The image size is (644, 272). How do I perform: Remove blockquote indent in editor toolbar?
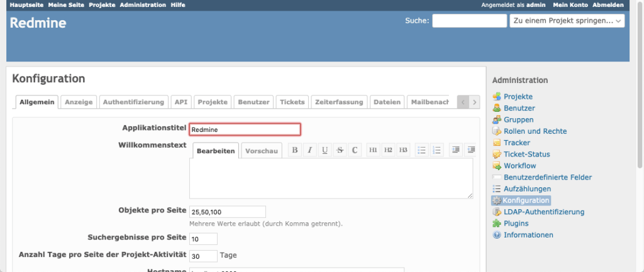[470, 150]
